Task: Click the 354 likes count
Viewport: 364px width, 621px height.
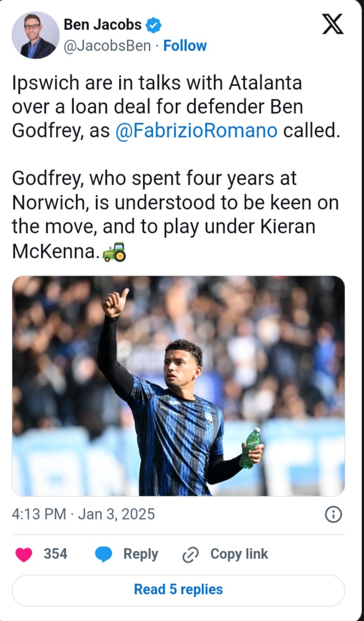Action: click(x=55, y=554)
